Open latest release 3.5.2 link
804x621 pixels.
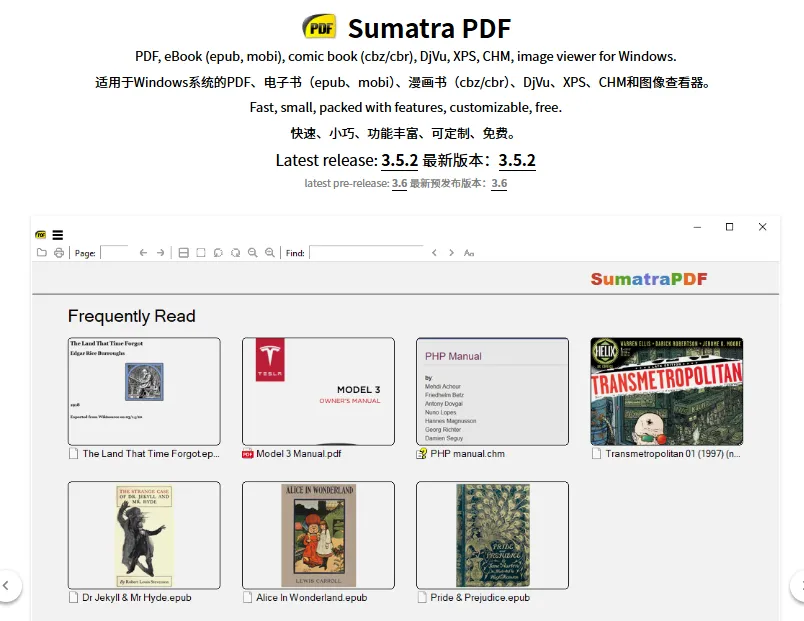(x=399, y=161)
